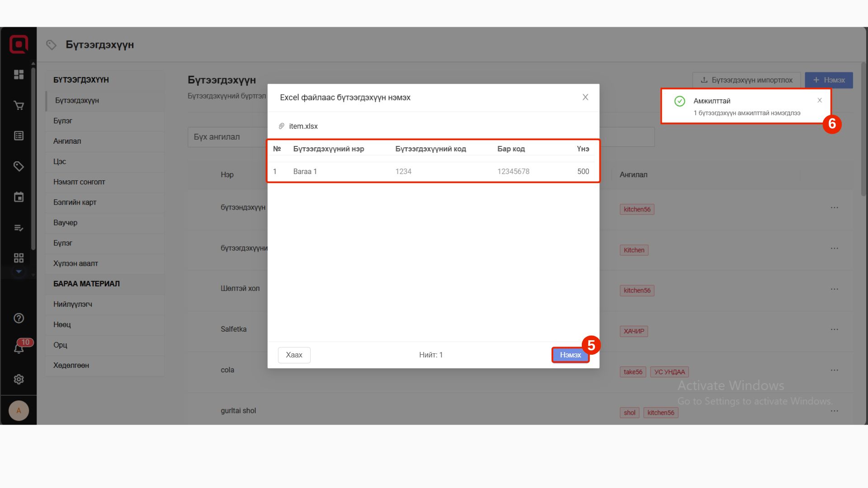The width and height of the screenshot is (868, 488).
Task: Open user avatar A profile
Action: point(19,410)
